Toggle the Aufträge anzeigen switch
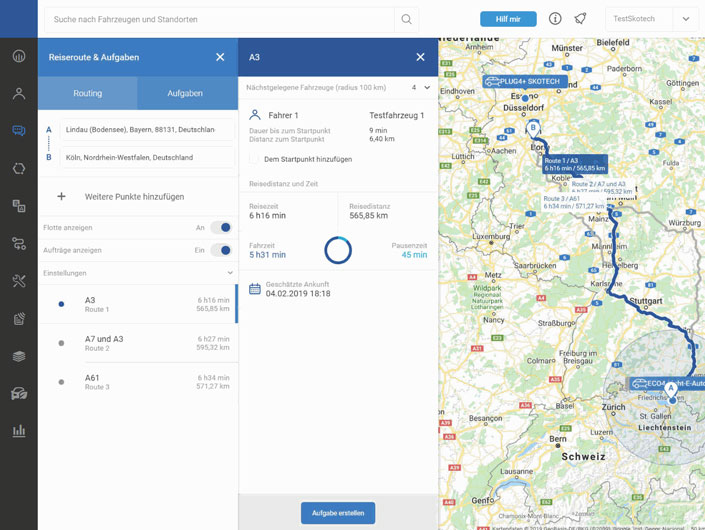 point(220,250)
